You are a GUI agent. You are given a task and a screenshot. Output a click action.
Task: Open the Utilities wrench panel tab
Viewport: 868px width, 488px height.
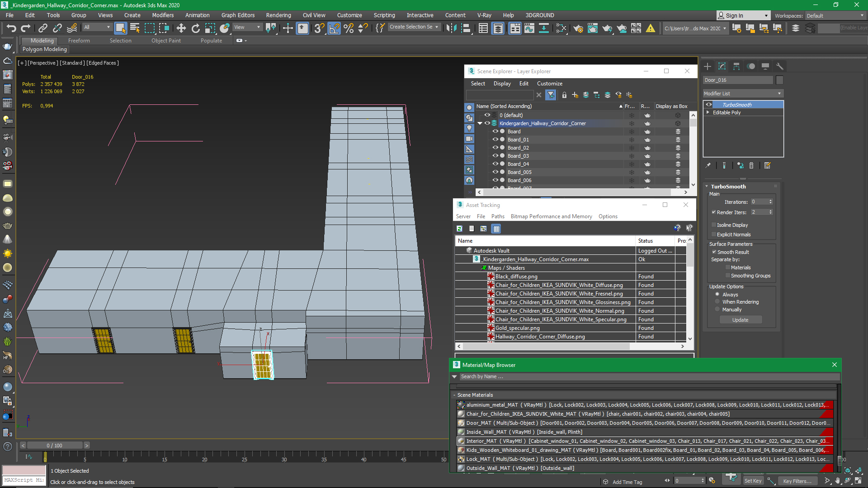779,66
